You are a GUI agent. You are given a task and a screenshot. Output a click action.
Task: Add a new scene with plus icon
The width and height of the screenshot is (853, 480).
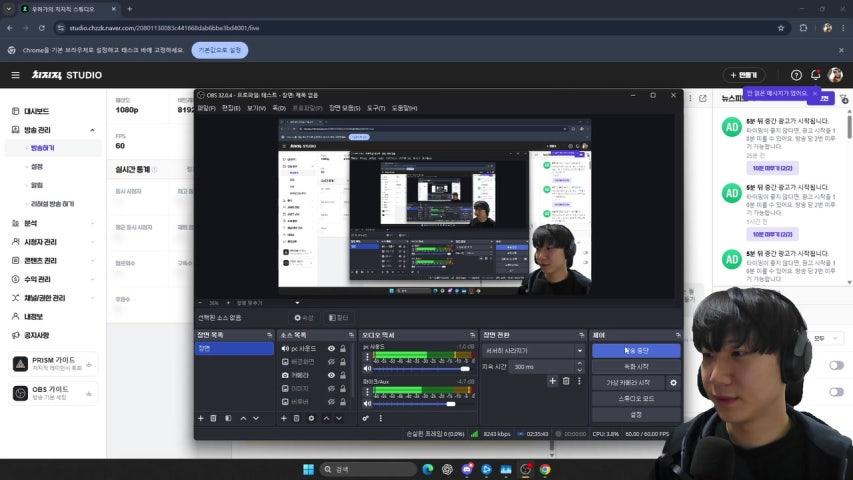tap(201, 418)
